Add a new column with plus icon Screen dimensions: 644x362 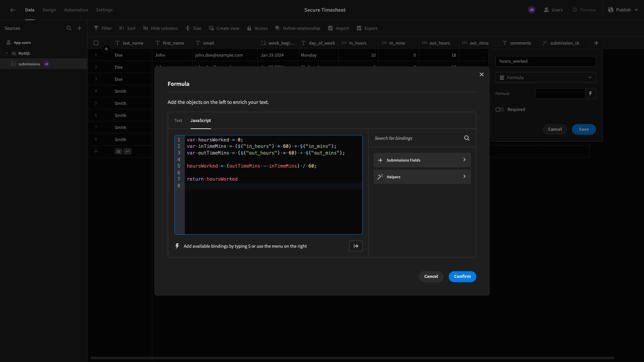[x=596, y=43]
